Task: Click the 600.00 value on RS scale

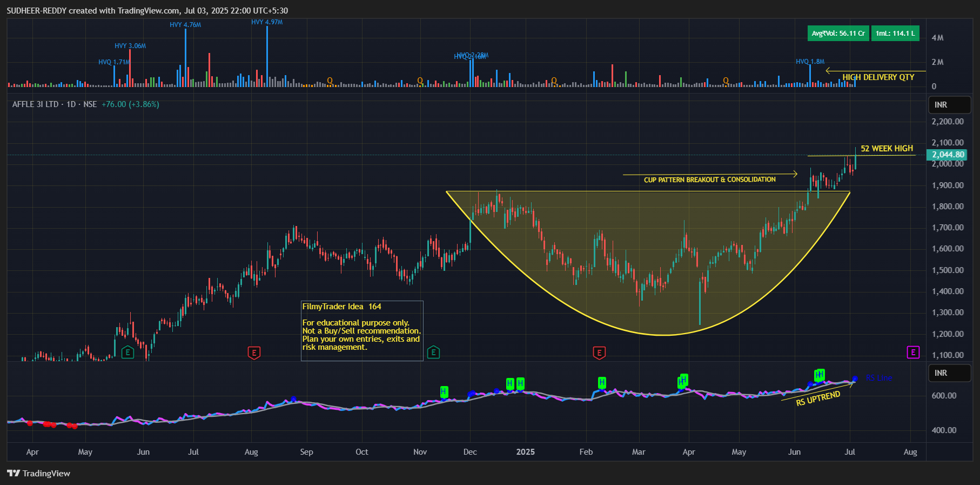Action: click(x=944, y=396)
